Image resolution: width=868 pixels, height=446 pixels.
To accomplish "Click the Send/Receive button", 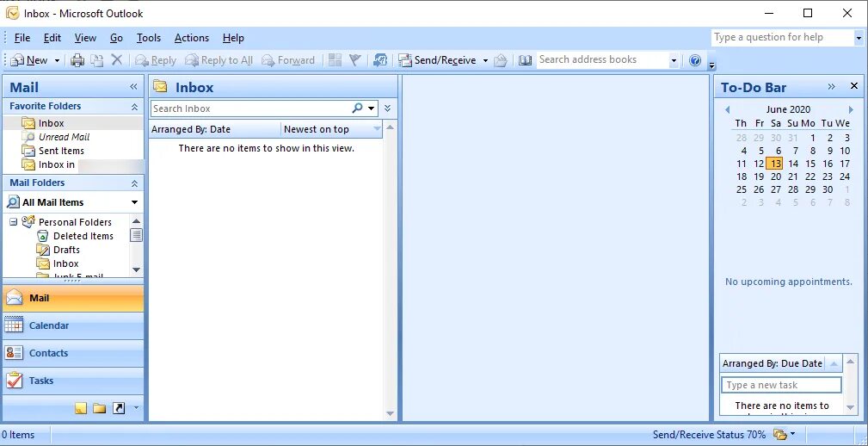I will 437,60.
